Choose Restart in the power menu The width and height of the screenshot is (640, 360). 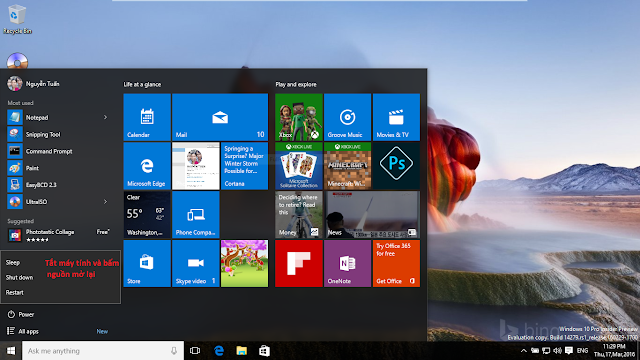tap(15, 293)
